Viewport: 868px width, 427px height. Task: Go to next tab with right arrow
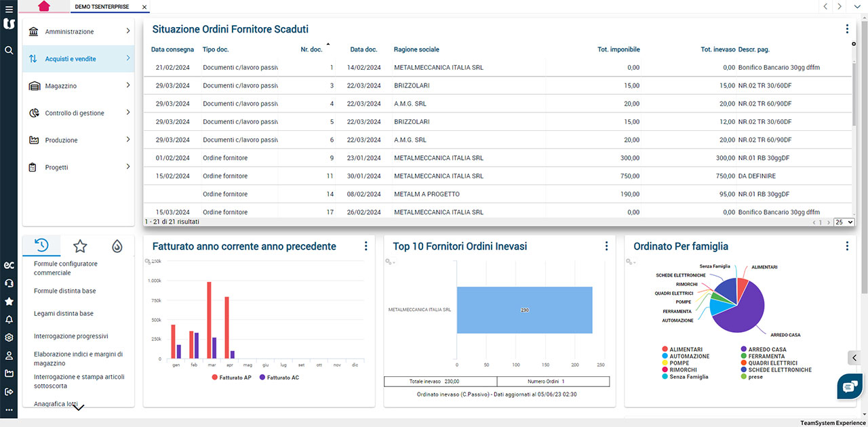tap(840, 6)
